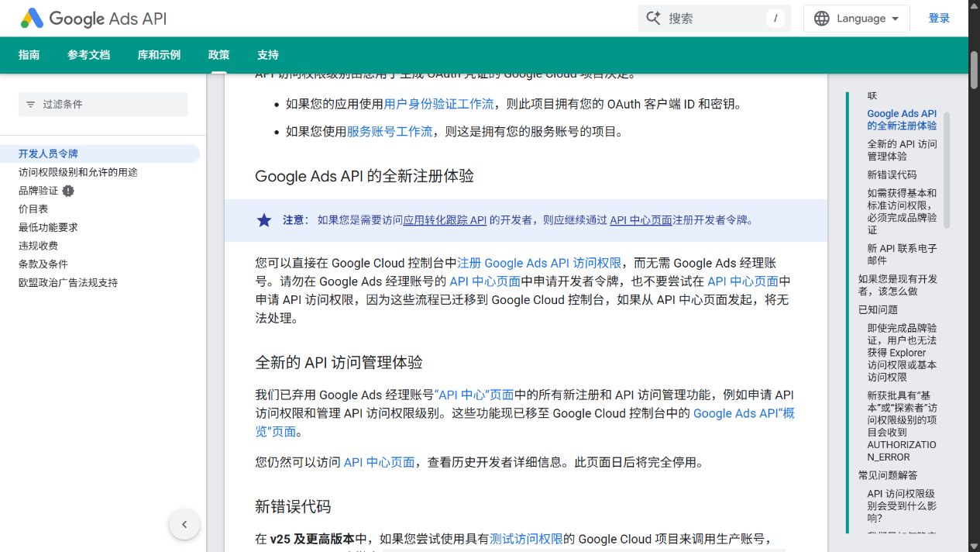
Task: Jump to API 访问权限级别会受到什么影响 in contents
Action: coord(902,506)
